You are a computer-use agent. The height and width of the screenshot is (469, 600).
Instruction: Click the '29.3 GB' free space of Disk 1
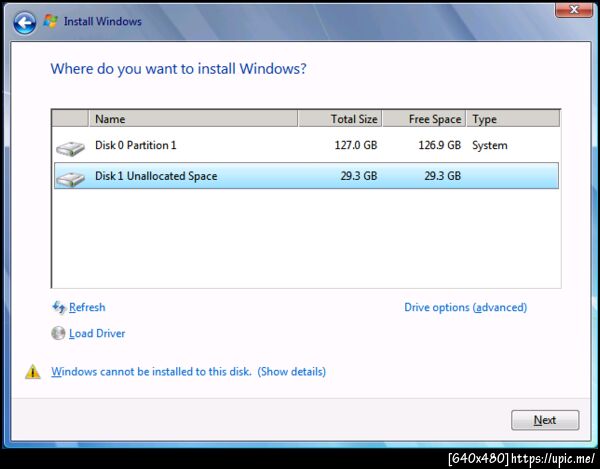[443, 176]
